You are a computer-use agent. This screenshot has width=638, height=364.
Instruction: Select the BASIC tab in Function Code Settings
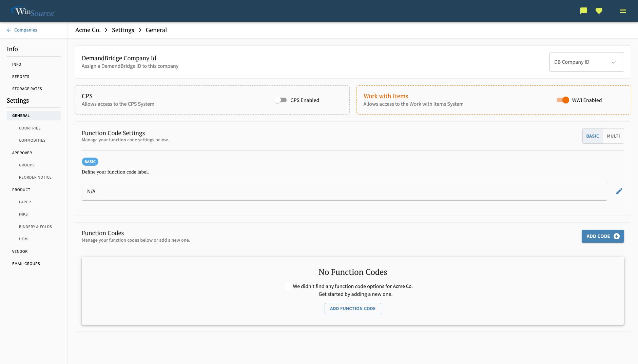593,136
